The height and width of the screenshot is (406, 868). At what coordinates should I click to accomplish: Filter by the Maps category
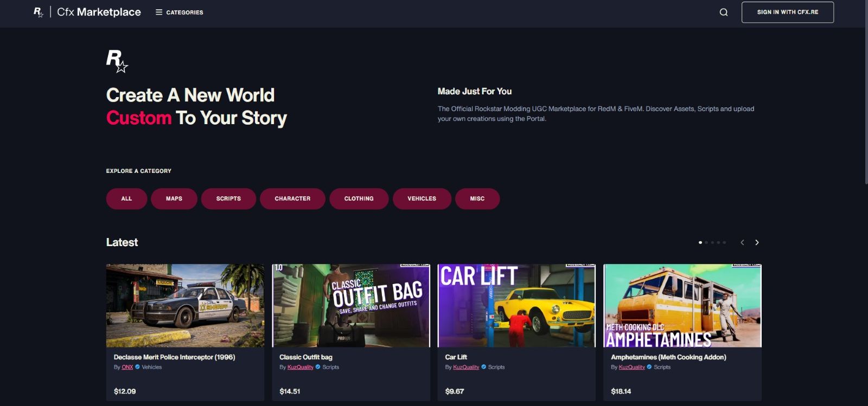174,198
